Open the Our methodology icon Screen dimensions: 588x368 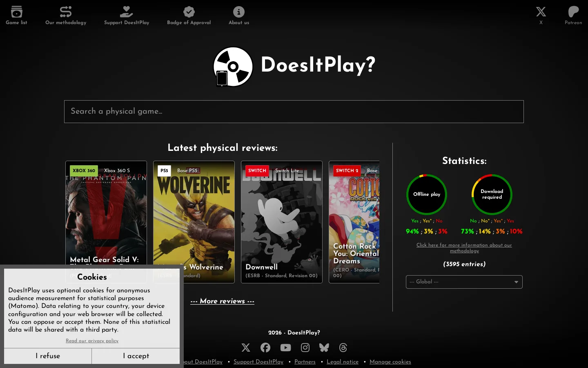66,11
